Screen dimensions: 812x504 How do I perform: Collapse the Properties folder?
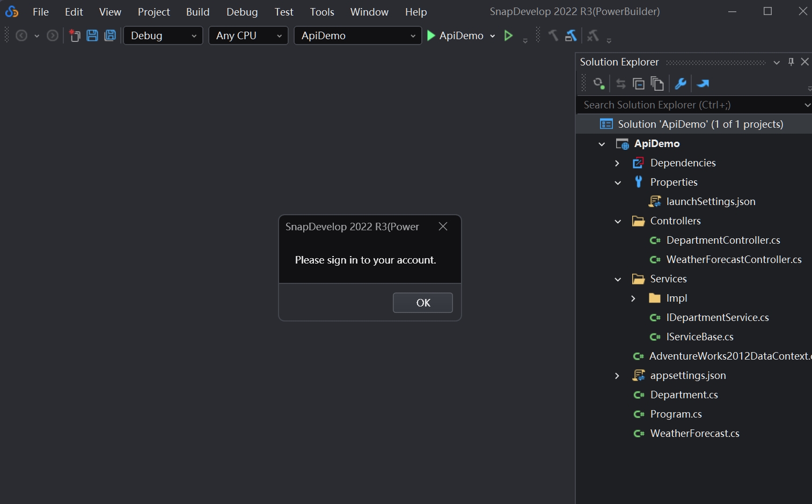(x=618, y=182)
